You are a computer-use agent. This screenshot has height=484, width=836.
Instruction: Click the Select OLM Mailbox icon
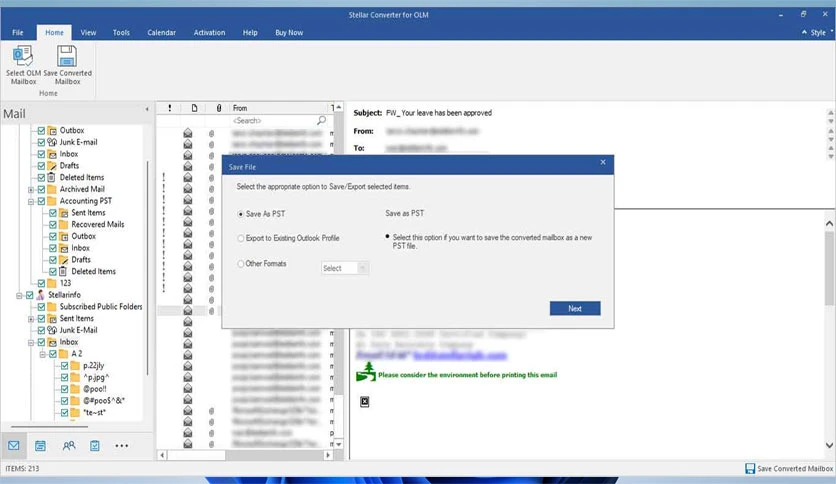pos(23,55)
